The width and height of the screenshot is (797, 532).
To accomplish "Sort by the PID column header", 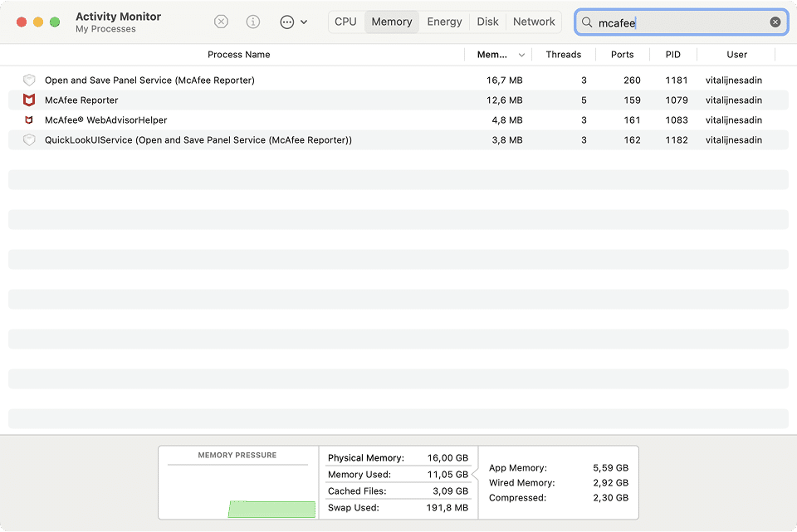I will (673, 55).
